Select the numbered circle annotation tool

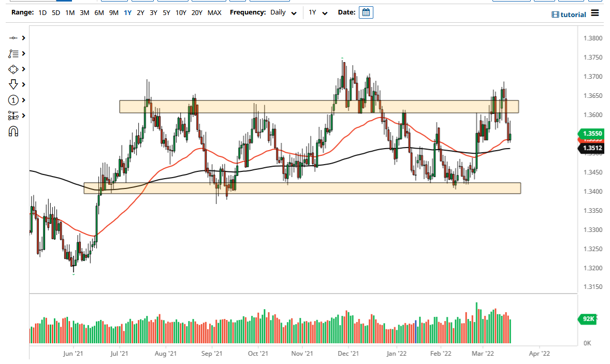click(x=13, y=100)
